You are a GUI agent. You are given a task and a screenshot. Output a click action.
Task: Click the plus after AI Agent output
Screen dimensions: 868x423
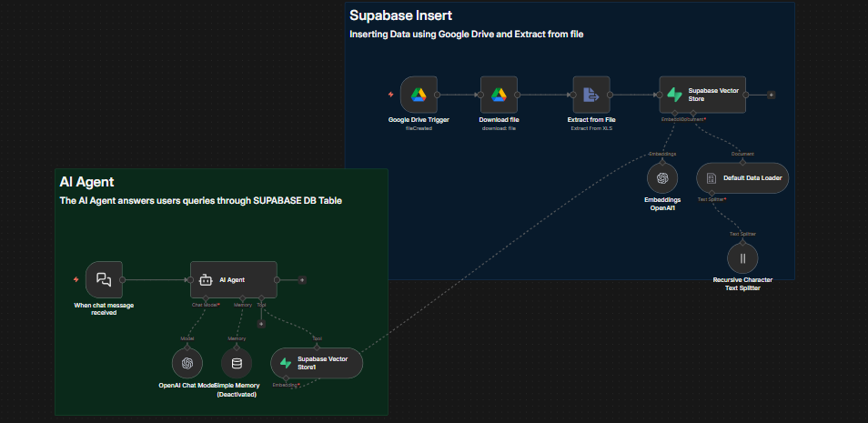302,279
